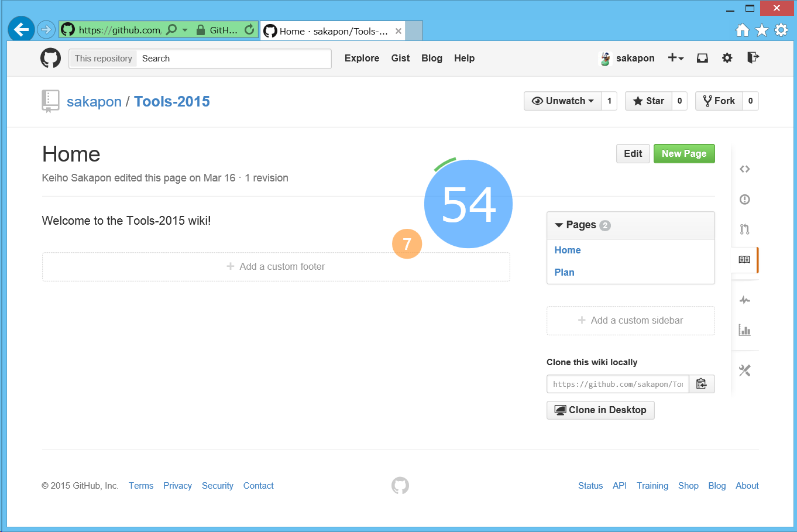Click the sign out icon
The width and height of the screenshot is (797, 532).
(x=753, y=57)
